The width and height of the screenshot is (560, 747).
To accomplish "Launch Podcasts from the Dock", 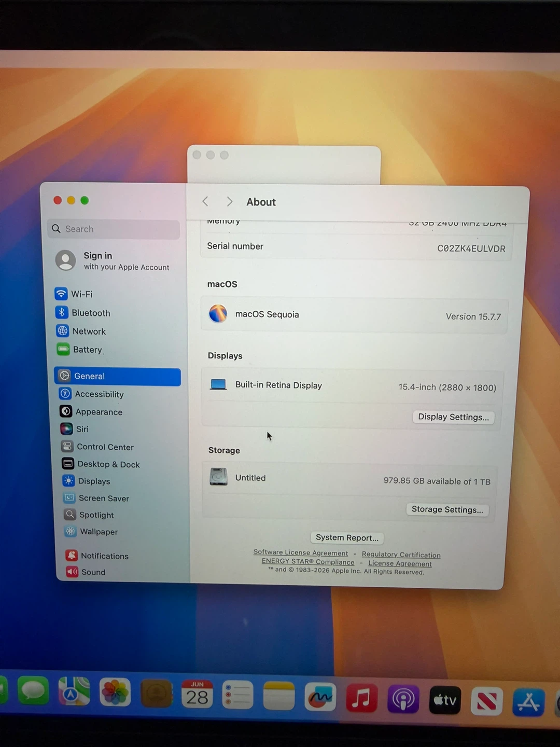I will pos(403,699).
